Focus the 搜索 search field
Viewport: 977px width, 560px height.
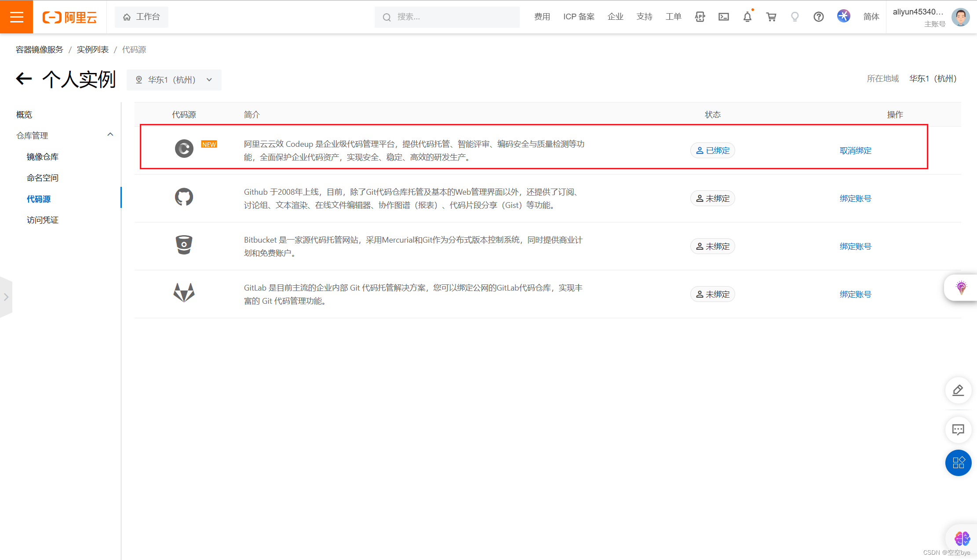[x=447, y=17]
